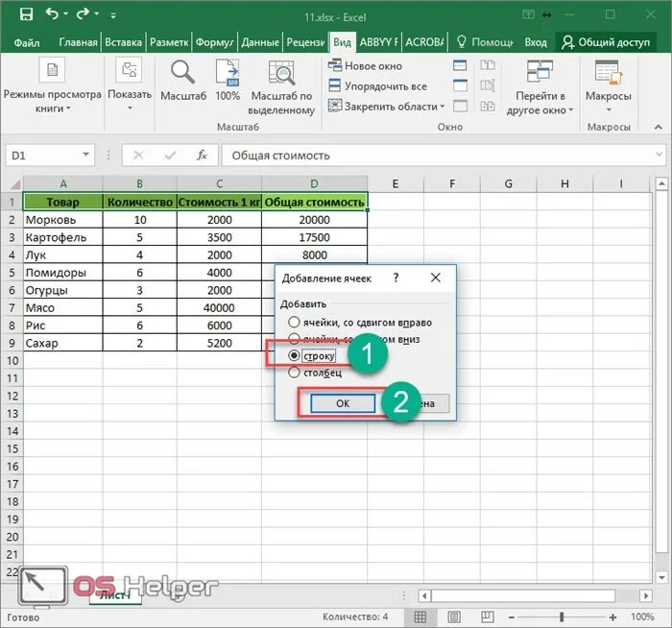Expand the formula bar
672x628 pixels.
(659, 155)
